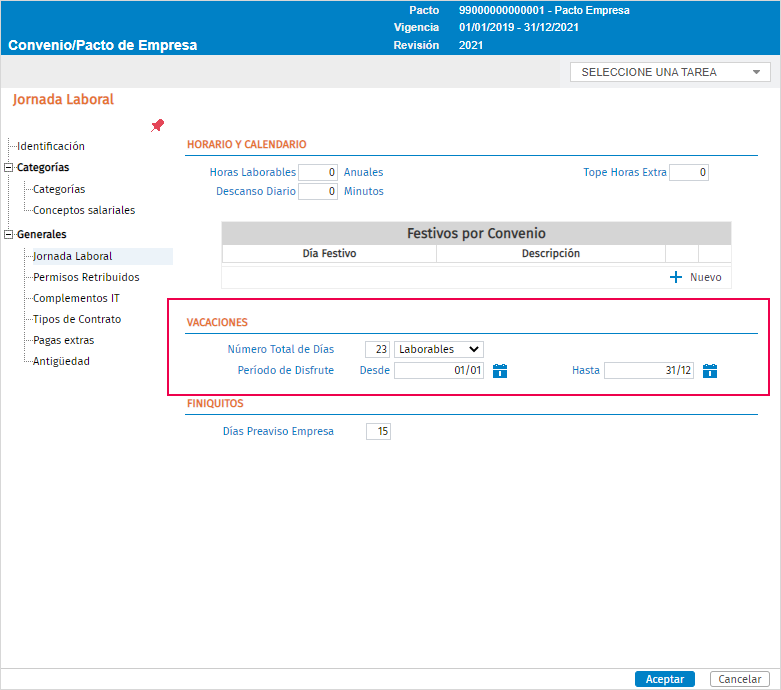Edit the Hasta date field
Viewport: 781px width, 690px height.
pos(649,370)
